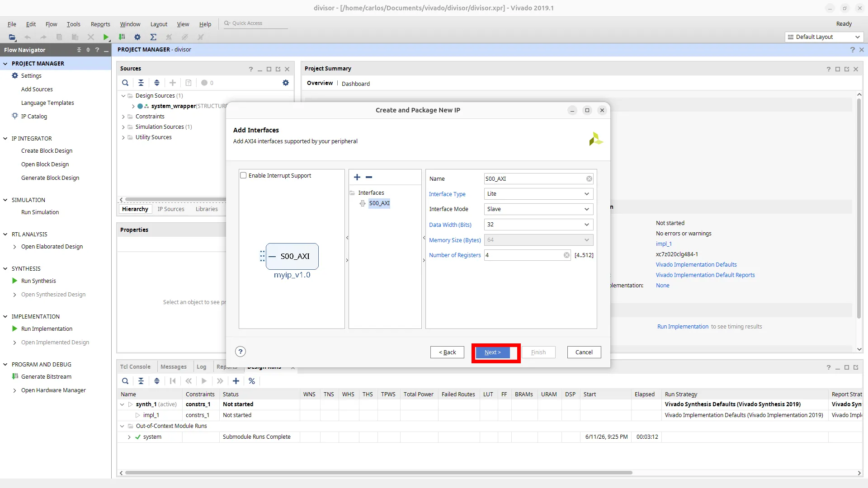Image resolution: width=868 pixels, height=488 pixels.
Task: Switch to the Tcl Console tab
Action: [x=135, y=367]
